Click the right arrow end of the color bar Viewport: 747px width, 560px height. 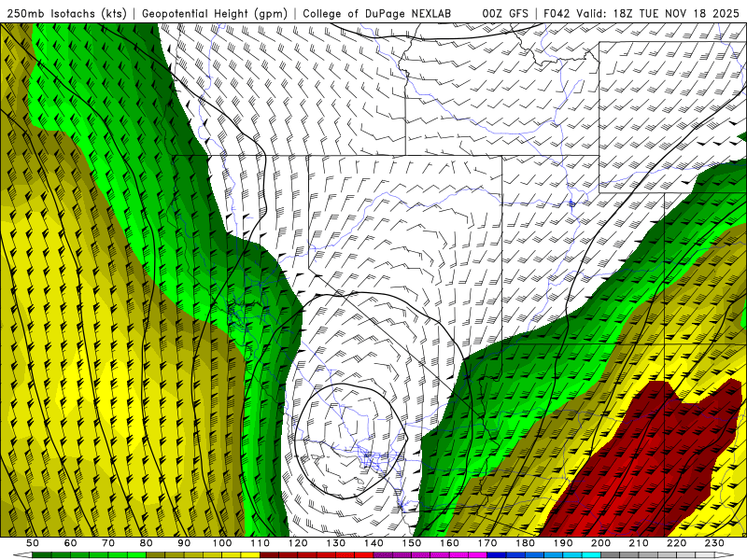click(x=725, y=555)
